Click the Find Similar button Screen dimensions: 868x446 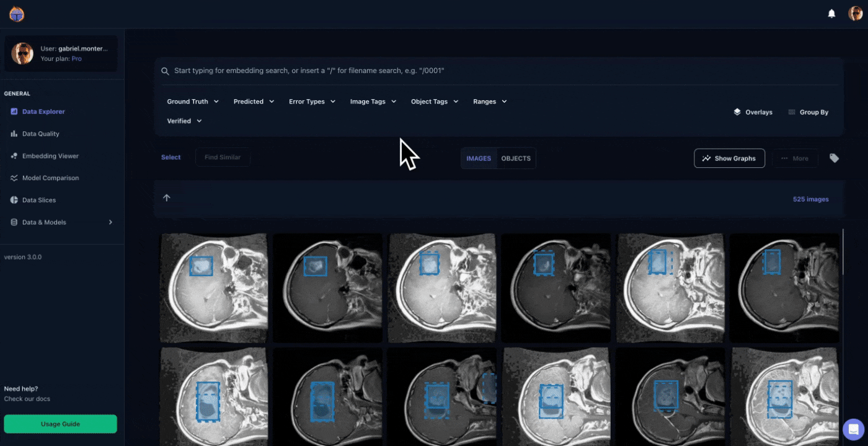tap(223, 157)
